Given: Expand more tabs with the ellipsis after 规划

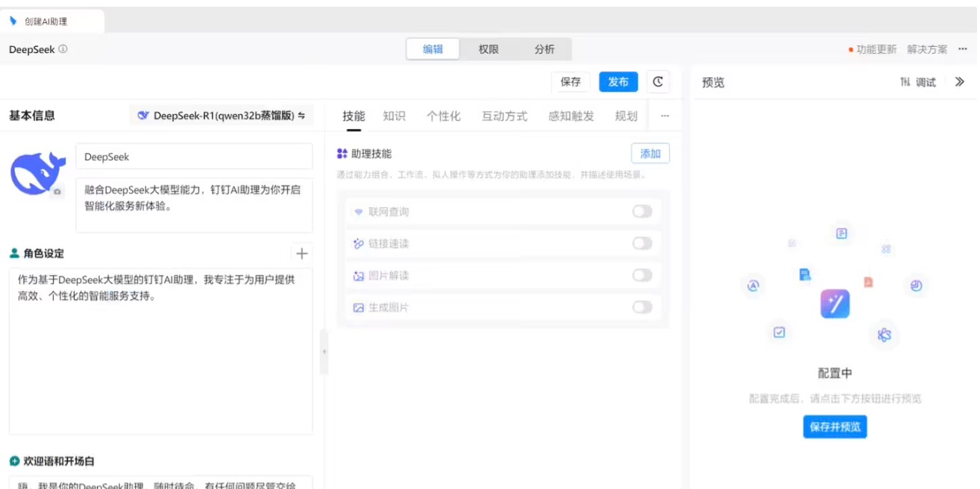Looking at the screenshot, I should click(x=665, y=116).
